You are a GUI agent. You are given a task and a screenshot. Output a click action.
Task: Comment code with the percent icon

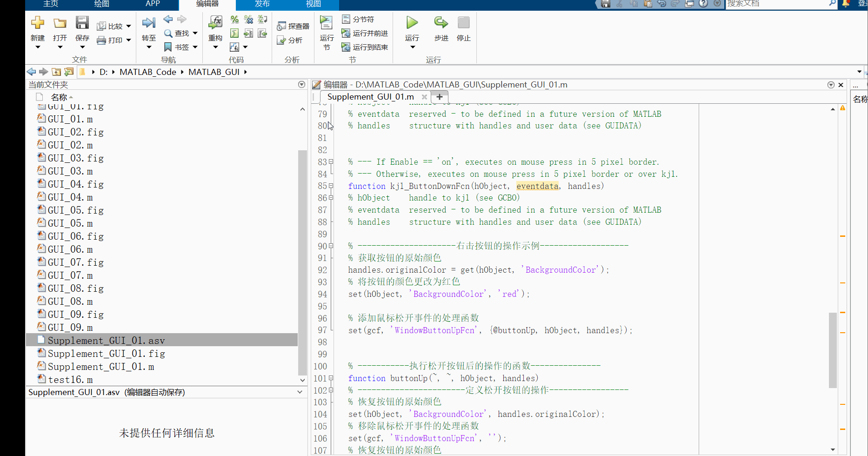click(x=234, y=19)
